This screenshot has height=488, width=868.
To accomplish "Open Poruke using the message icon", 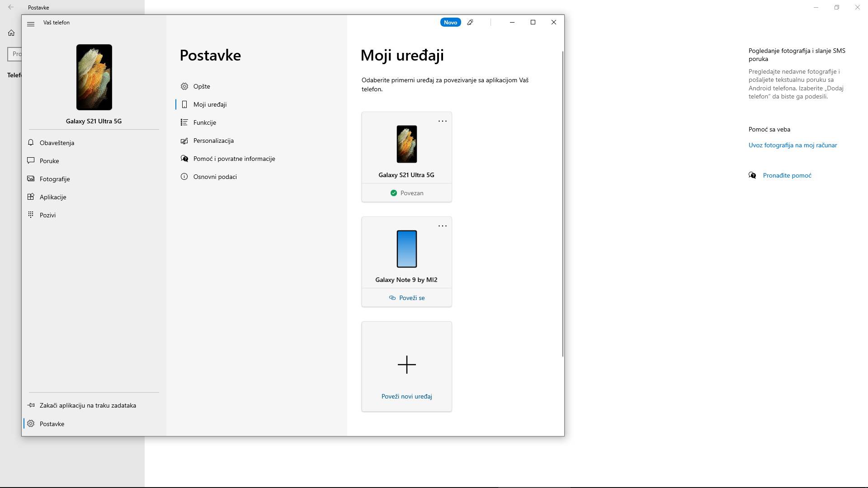I will 30,160.
